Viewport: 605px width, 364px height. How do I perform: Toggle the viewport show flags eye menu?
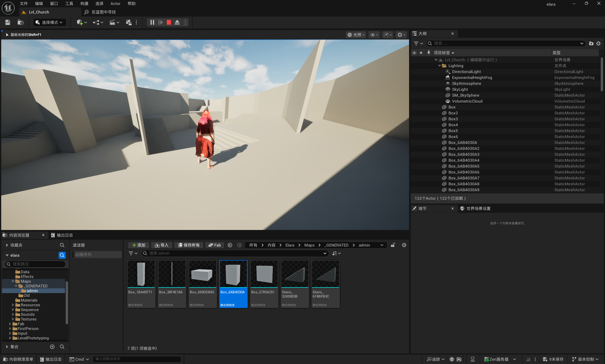click(x=374, y=35)
